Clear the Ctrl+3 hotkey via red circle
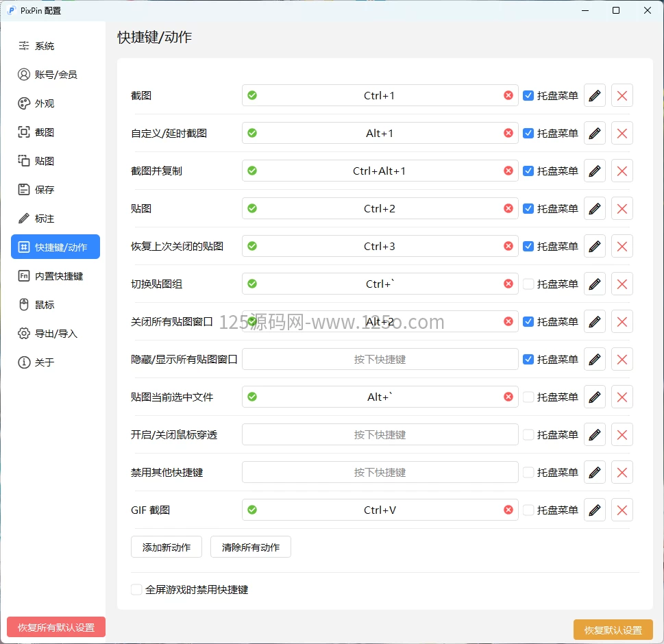The width and height of the screenshot is (664, 644). point(508,246)
